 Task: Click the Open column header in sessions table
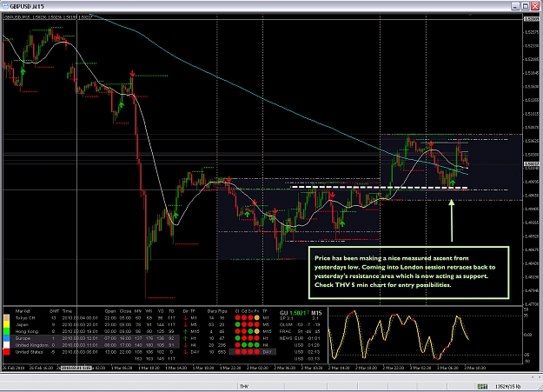tap(110, 311)
